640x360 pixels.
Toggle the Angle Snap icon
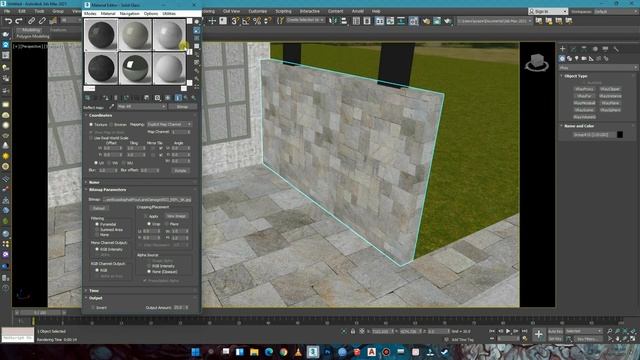click(x=246, y=21)
